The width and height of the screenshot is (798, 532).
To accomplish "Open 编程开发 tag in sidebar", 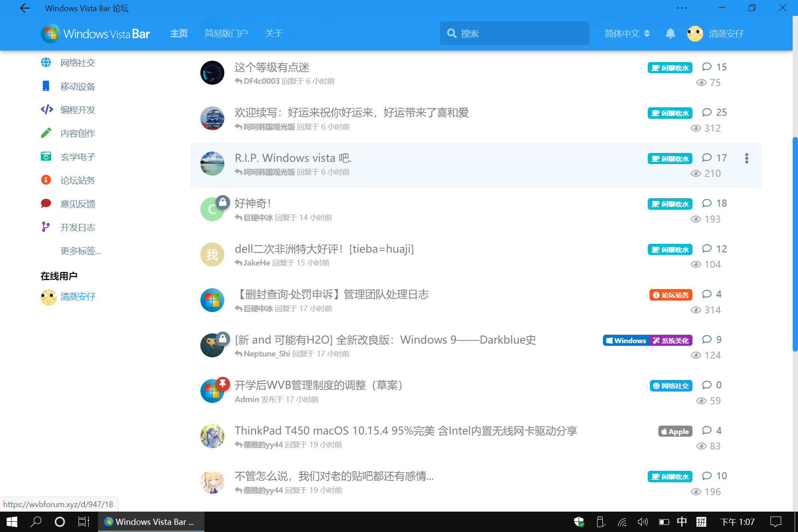I will (x=78, y=110).
